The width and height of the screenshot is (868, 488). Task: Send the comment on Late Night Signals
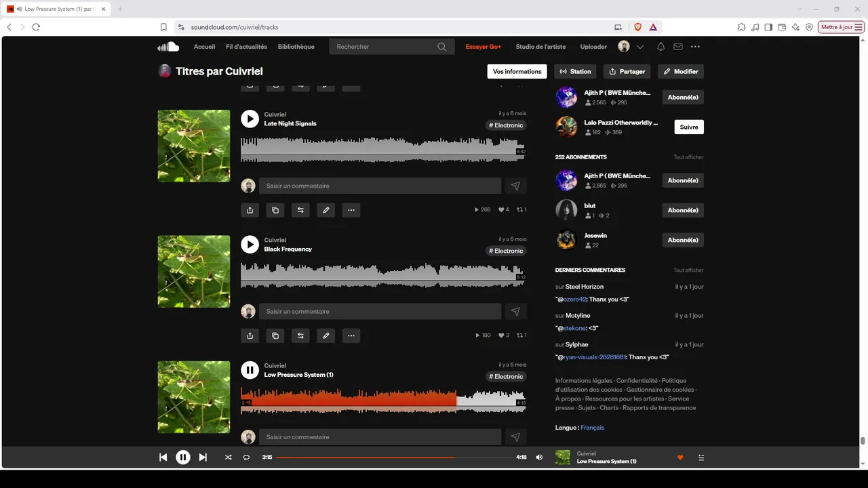(x=515, y=186)
